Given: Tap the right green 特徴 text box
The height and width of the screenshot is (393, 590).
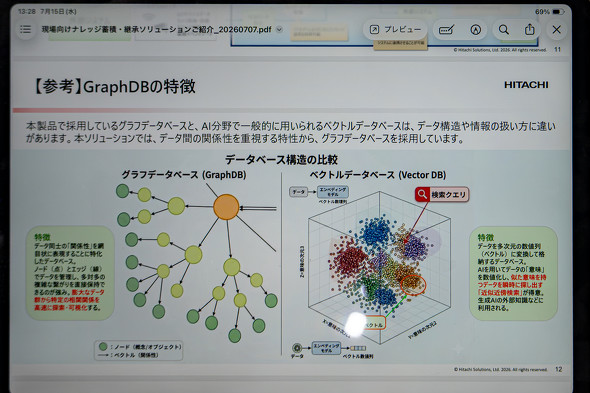Looking at the screenshot, I should (513, 273).
